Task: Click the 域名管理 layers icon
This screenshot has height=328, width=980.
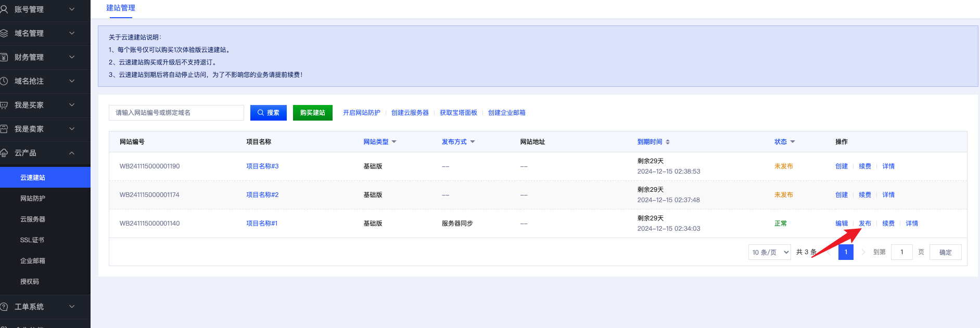Action: 4,33
